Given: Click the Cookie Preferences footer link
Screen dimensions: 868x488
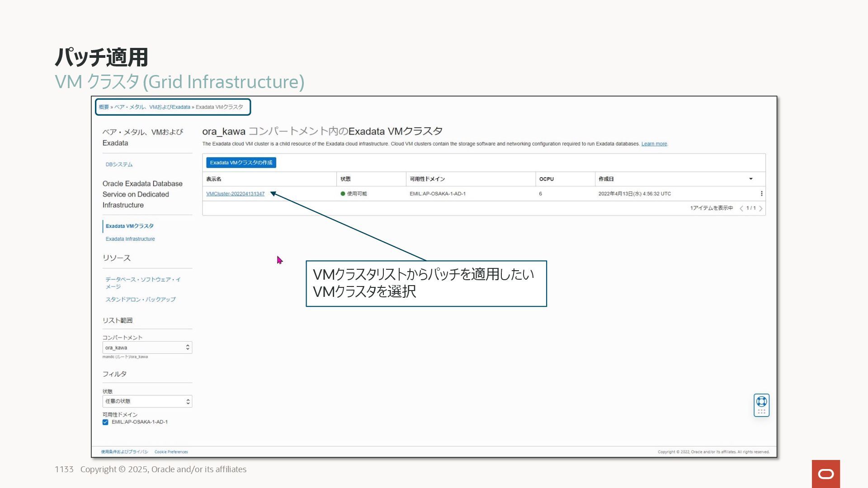Looking at the screenshot, I should pos(171,452).
